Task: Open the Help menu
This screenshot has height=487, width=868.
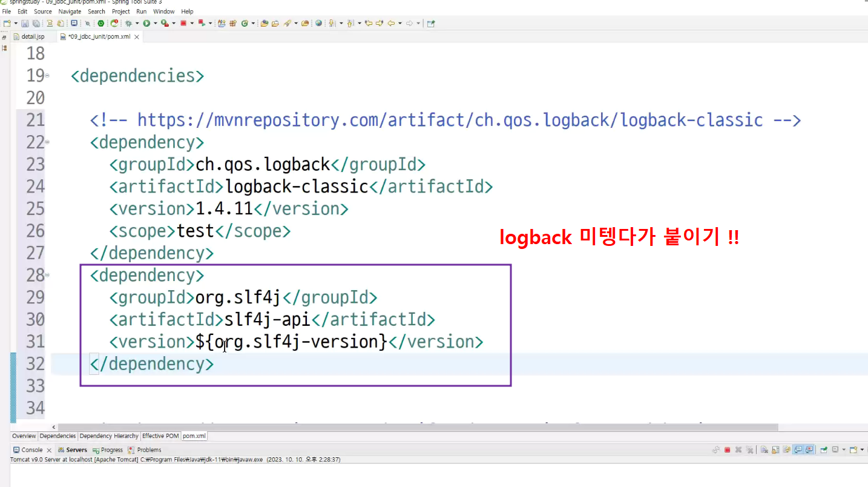Action: 188,12
